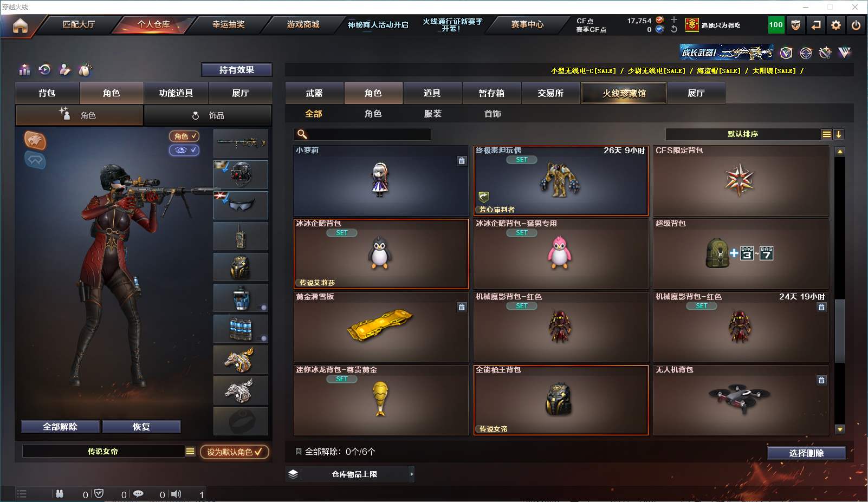Click the home icon in top bar
Image resolution: width=868 pixels, height=502 pixels.
(20, 25)
